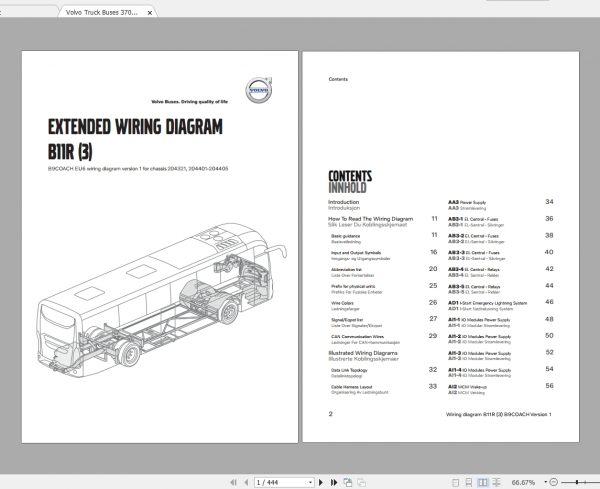Viewport: 600px width, 489px height.
Task: Click page number 56 in contents
Action: (x=549, y=386)
